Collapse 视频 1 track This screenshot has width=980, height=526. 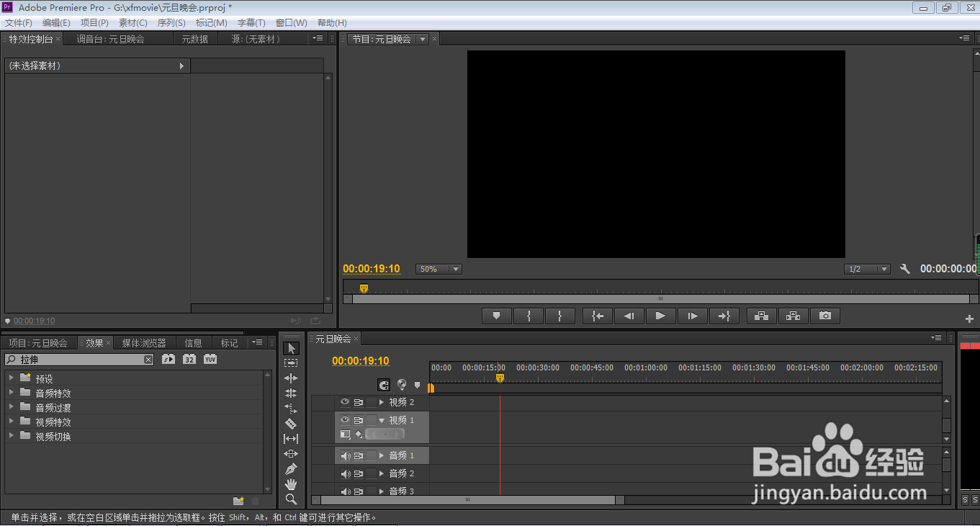[x=382, y=420]
